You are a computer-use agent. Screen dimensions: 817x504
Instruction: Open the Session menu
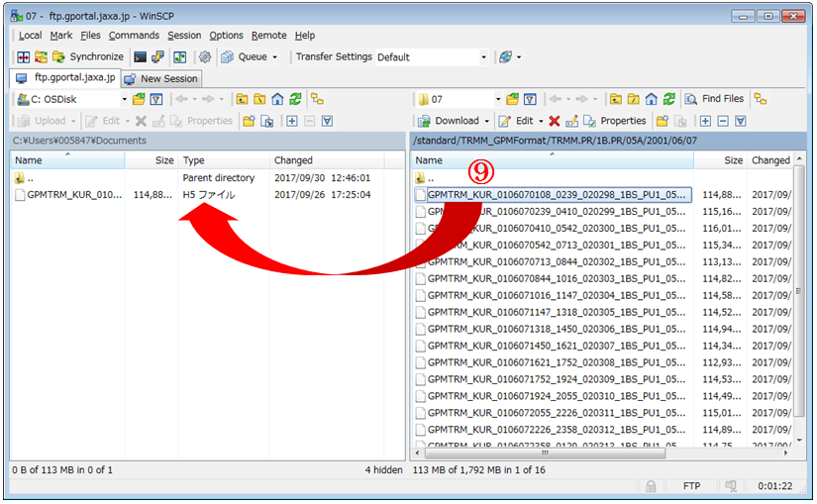(184, 36)
